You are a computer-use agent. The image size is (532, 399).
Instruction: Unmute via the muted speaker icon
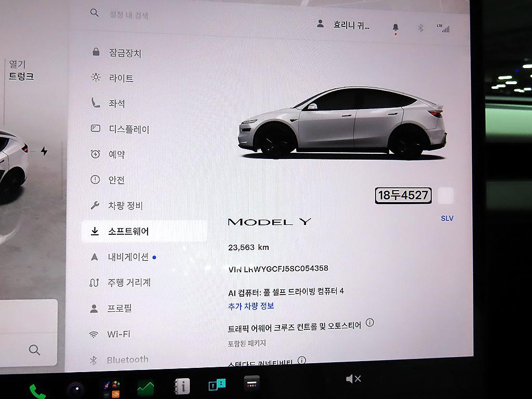[x=353, y=379]
